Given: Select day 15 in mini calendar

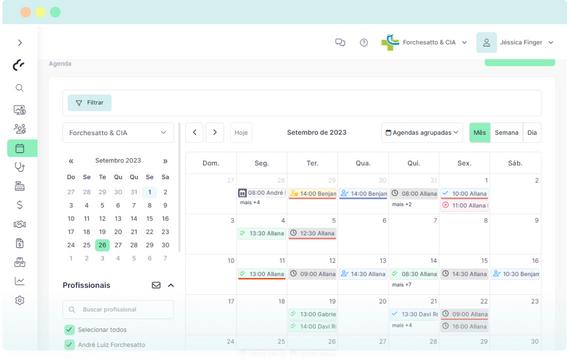Looking at the screenshot, I should click(x=150, y=218).
